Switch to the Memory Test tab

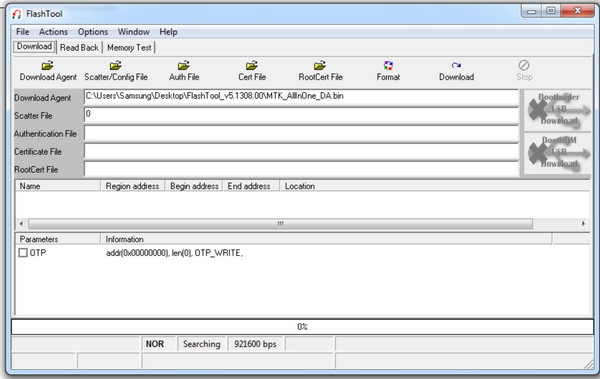129,47
